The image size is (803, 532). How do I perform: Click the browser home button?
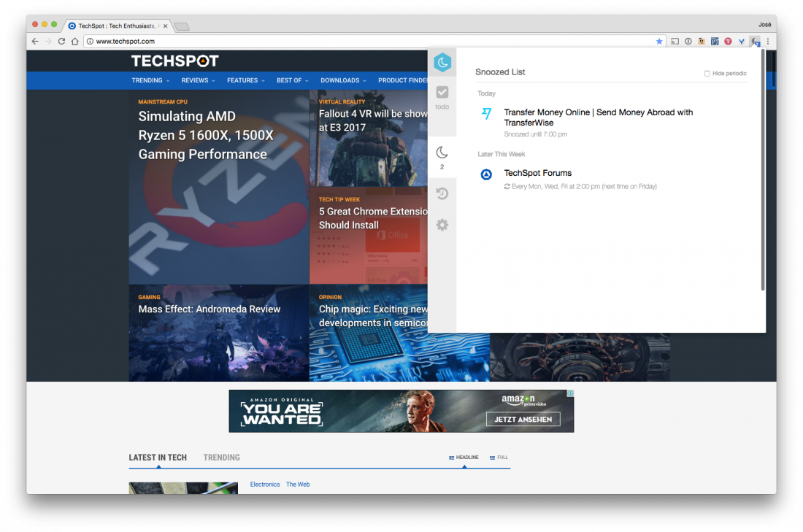[74, 42]
